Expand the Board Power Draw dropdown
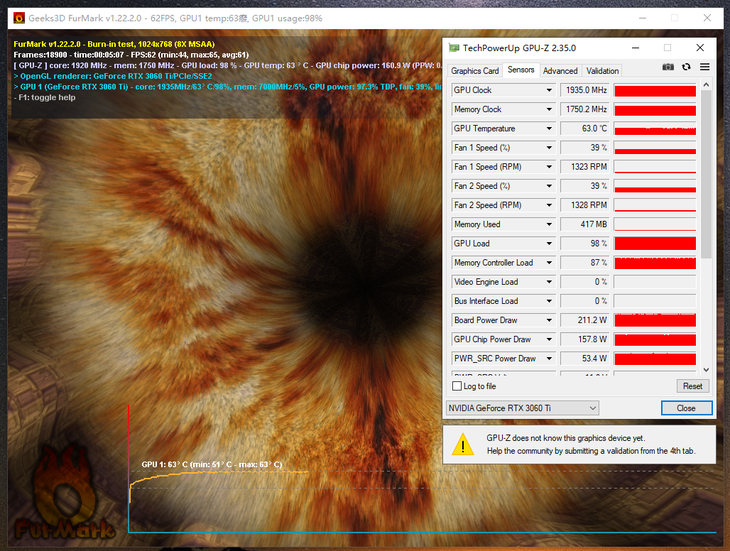 pyautogui.click(x=549, y=320)
